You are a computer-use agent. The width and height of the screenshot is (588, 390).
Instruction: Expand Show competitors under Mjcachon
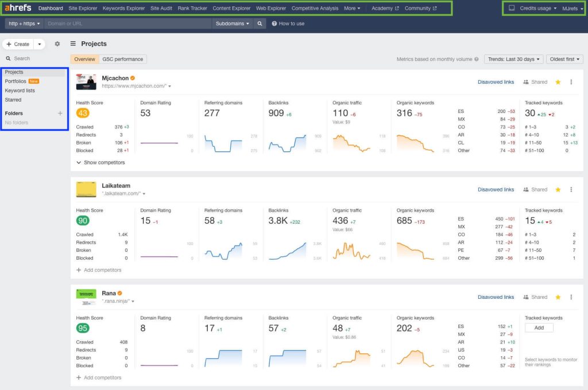tap(100, 162)
